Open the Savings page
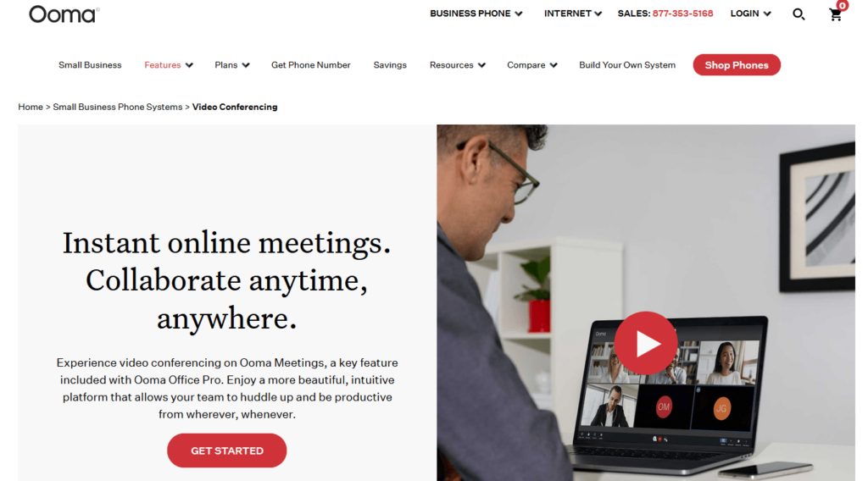 coord(390,65)
